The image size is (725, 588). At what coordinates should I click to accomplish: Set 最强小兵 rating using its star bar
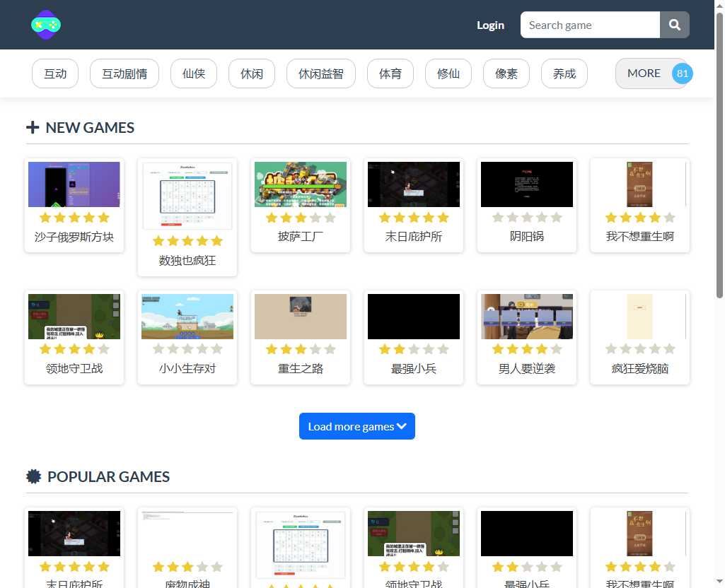(414, 349)
